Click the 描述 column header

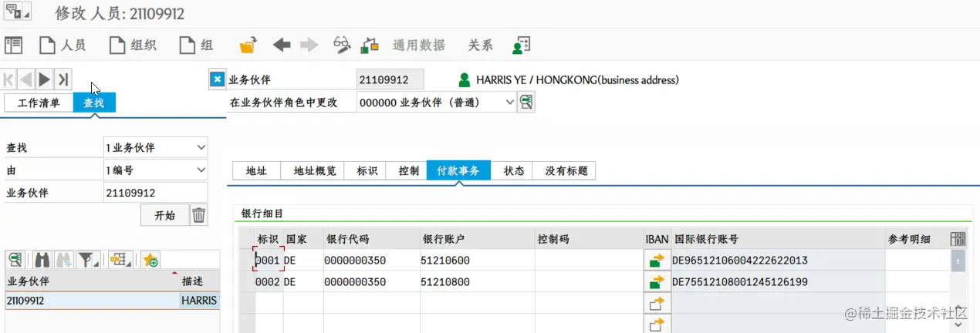point(198,281)
